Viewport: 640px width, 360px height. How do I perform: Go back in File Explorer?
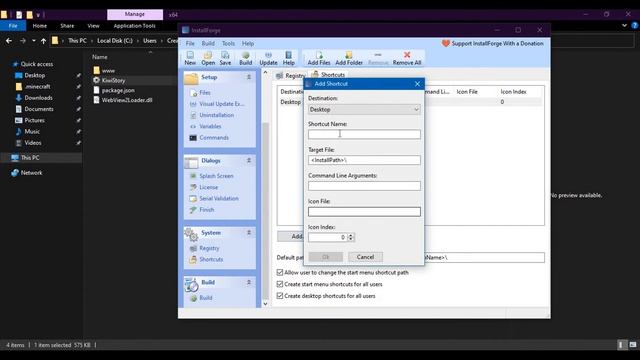coord(9,41)
